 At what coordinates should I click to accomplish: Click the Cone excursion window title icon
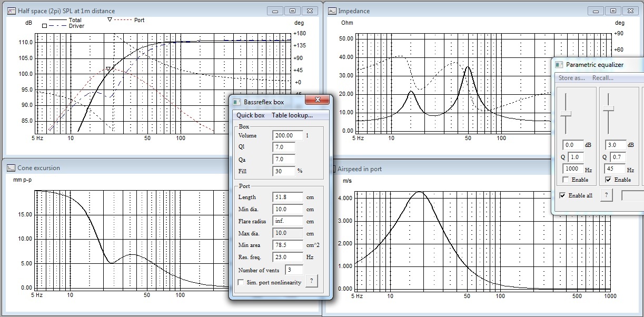click(12, 168)
